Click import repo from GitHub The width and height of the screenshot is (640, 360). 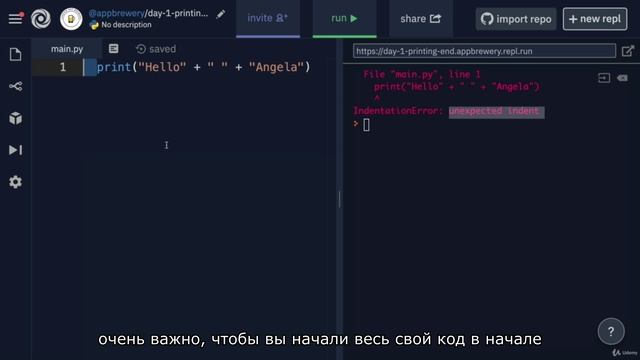(x=516, y=19)
